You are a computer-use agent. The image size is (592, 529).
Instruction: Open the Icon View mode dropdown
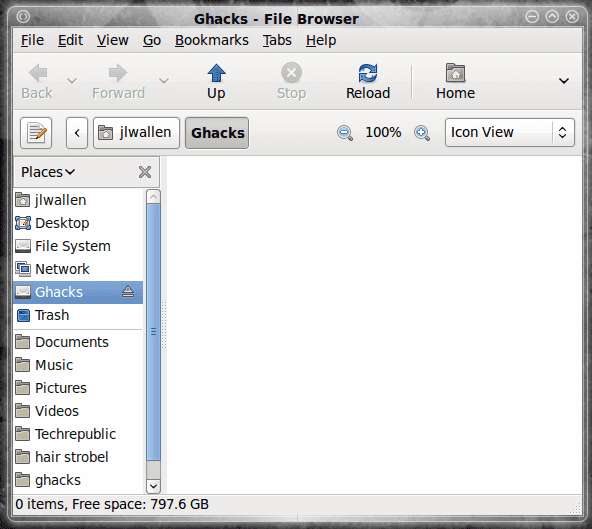point(510,133)
